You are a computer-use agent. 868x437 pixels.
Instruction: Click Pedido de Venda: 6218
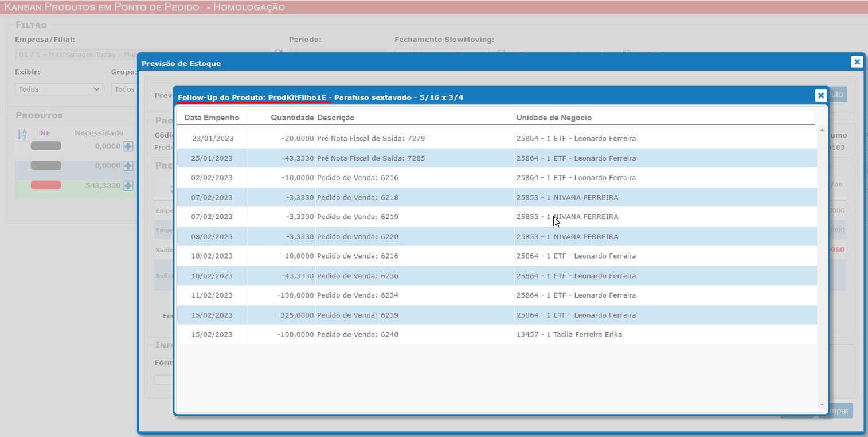(x=358, y=197)
